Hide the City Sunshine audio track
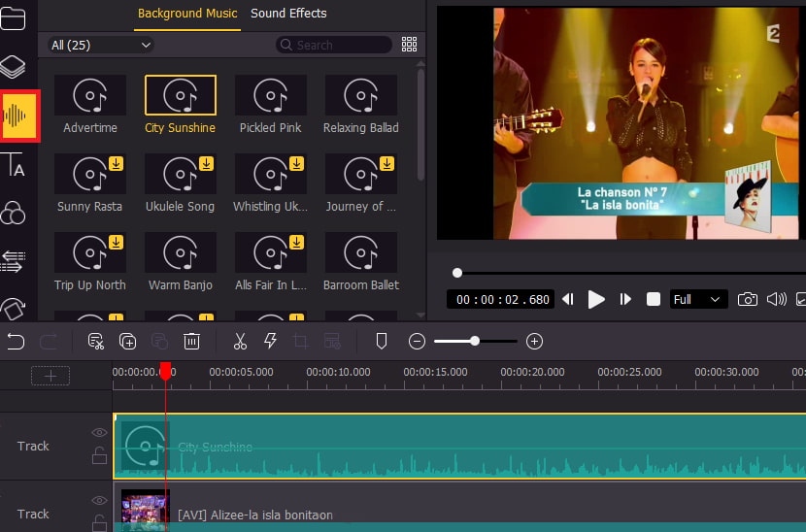Screen dimensions: 806x532 point(99,433)
